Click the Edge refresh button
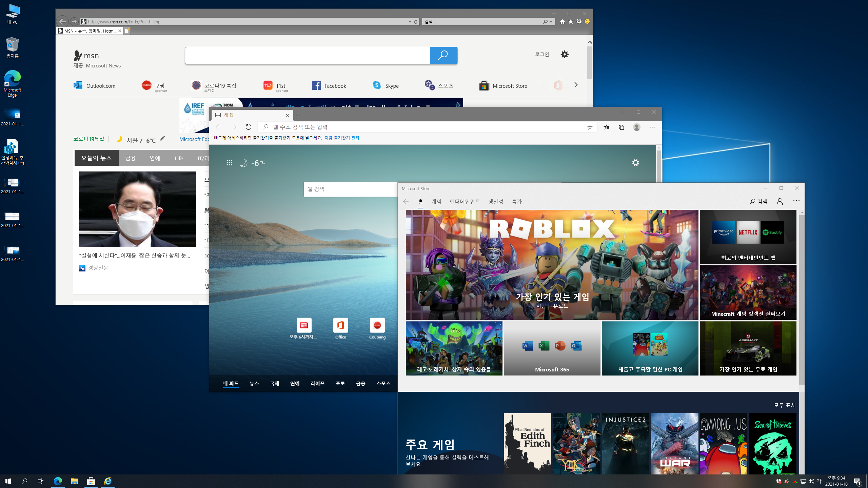Screen dimensions: 868x488 [248, 127]
